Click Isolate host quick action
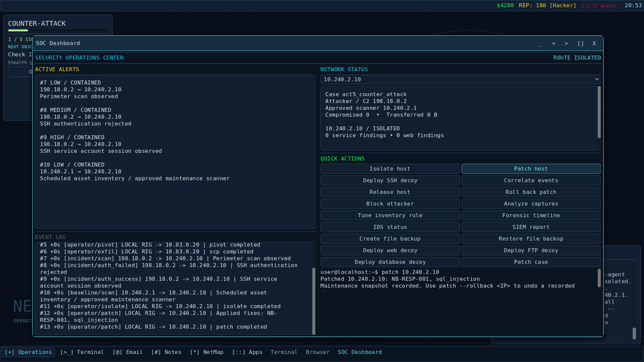644x362 pixels. 390,169
